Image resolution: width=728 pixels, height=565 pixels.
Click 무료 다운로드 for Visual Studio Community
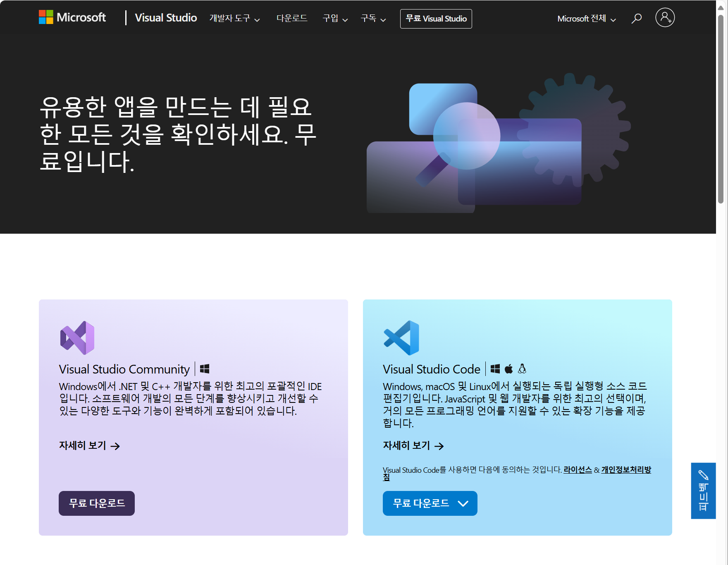(x=97, y=503)
